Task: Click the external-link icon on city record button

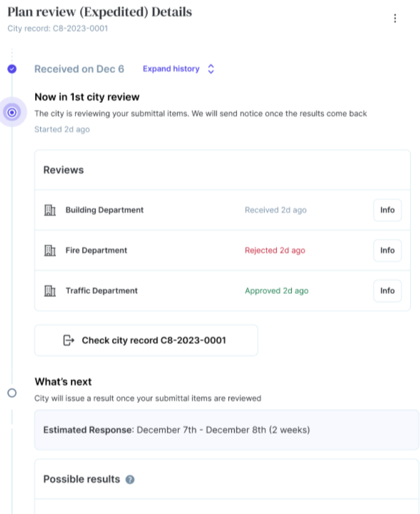Action: pyautogui.click(x=68, y=340)
